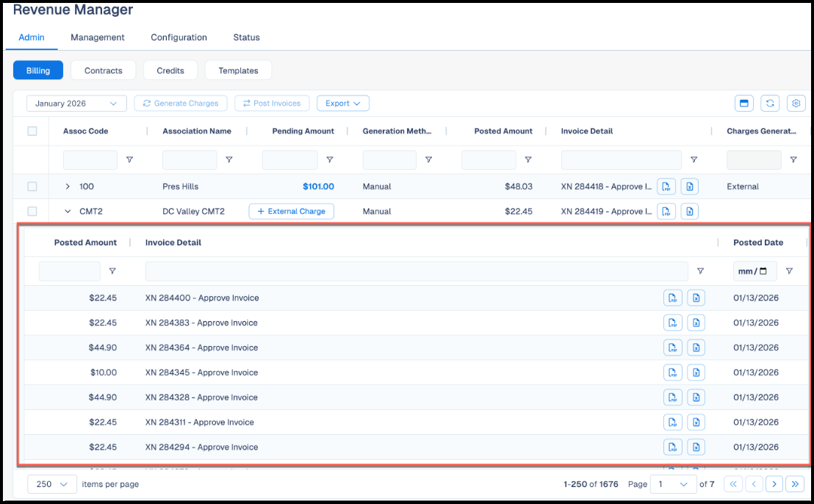The width and height of the screenshot is (814, 504).
Task: Filter the Charges Generated column
Action: [x=793, y=160]
